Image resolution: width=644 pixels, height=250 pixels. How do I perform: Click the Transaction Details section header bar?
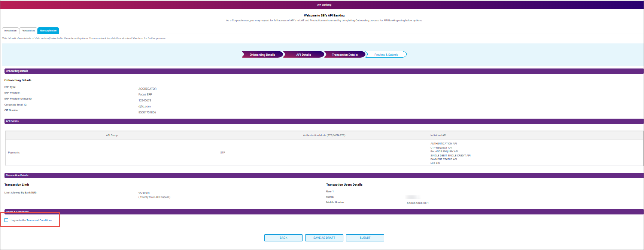click(x=322, y=175)
